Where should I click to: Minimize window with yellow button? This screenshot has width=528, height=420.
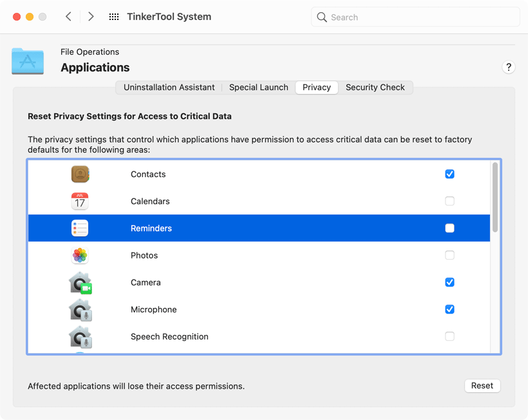pos(30,17)
